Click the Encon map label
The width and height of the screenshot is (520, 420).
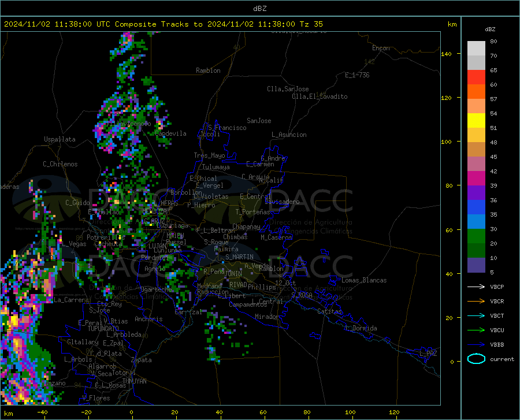click(381, 48)
